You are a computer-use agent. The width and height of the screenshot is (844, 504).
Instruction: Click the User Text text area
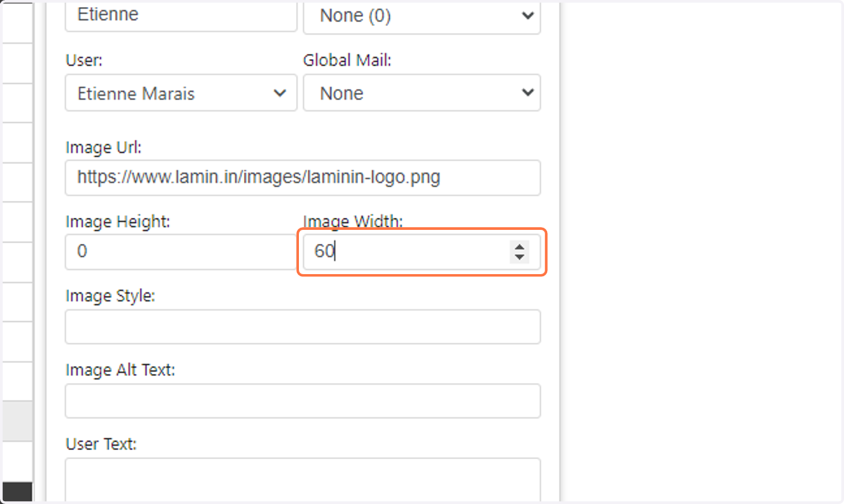(303, 481)
